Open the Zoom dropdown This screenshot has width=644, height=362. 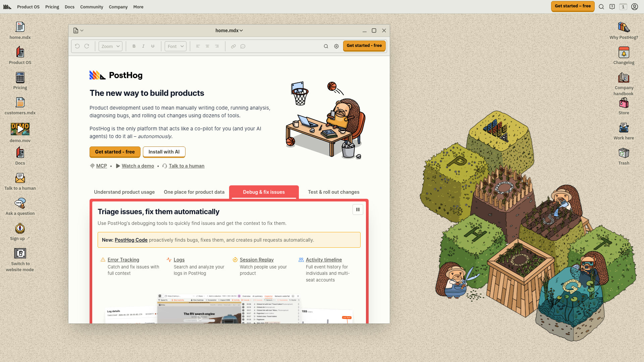(x=110, y=46)
